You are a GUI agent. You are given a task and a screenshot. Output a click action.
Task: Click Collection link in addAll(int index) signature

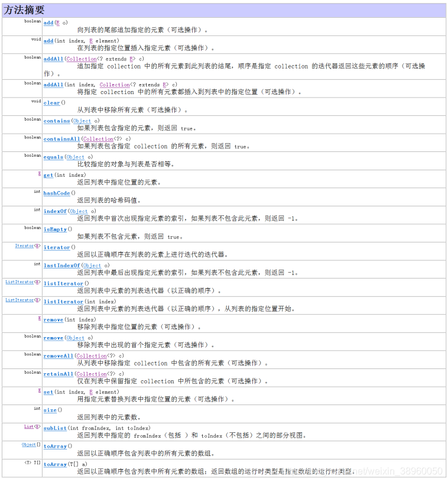point(115,85)
